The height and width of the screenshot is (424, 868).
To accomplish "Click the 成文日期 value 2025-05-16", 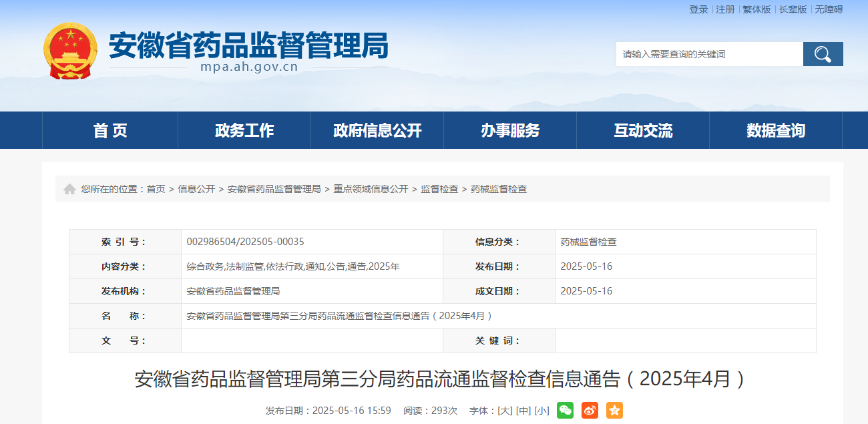I will coord(586,291).
